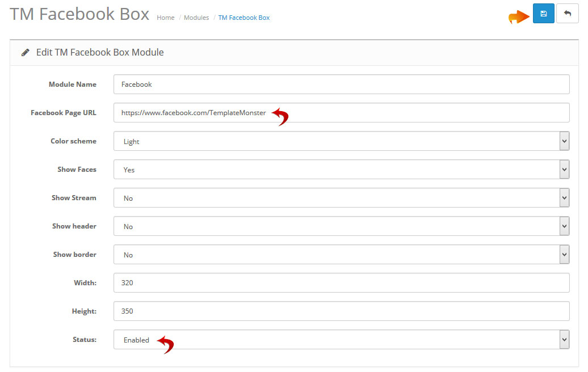The width and height of the screenshot is (588, 372).
Task: Focus the Width input field
Action: coord(341,283)
